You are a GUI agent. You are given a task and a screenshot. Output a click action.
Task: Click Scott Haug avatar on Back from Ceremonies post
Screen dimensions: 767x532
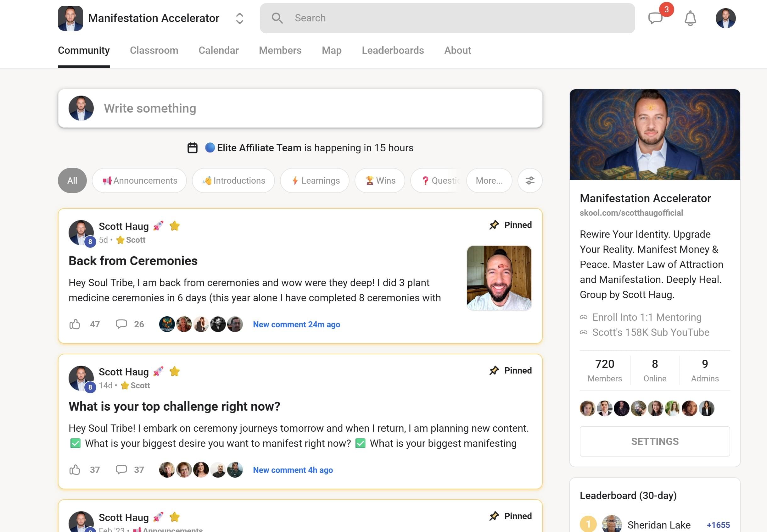(x=81, y=233)
